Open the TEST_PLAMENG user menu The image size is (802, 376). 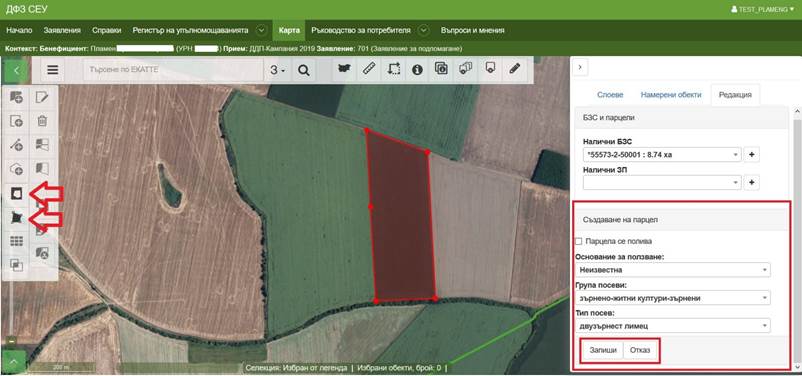coord(764,9)
